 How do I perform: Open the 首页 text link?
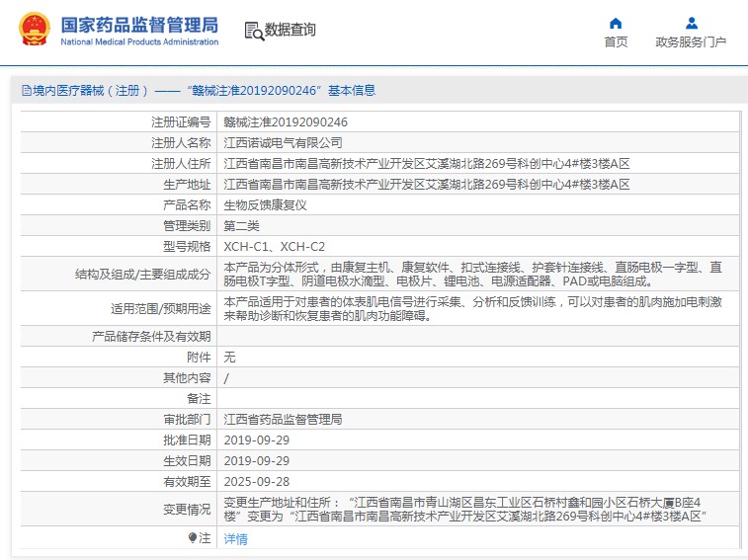coord(616,41)
